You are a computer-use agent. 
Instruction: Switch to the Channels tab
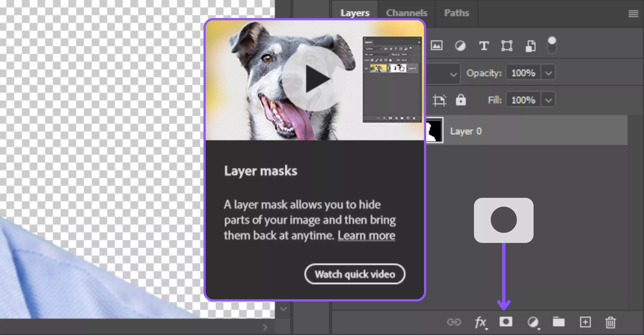pos(406,13)
